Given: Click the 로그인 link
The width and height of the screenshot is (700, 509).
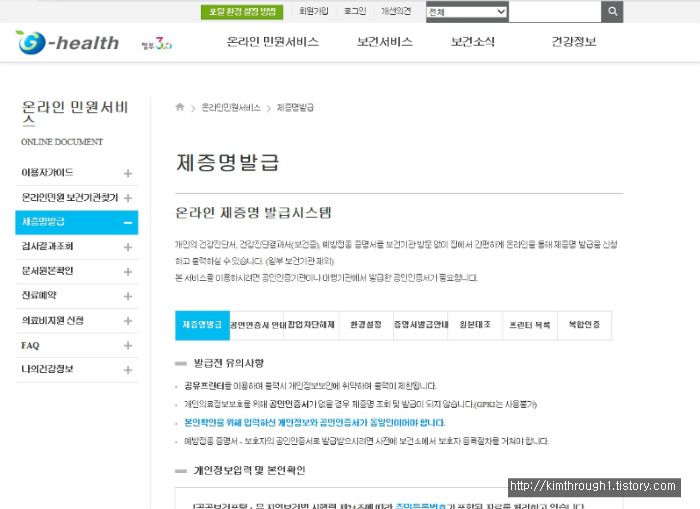Looking at the screenshot, I should tap(355, 11).
